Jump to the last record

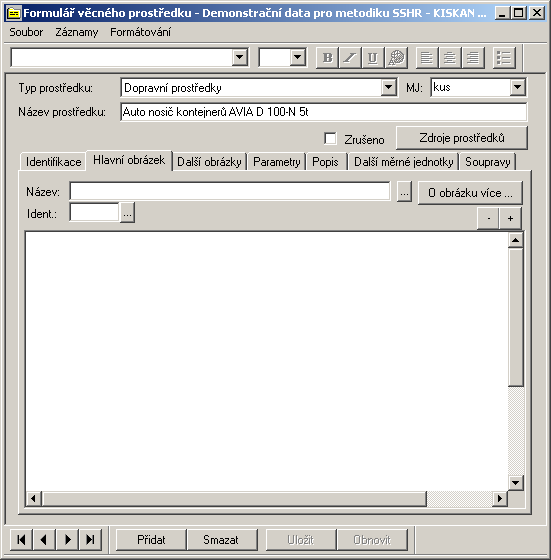pyautogui.click(x=91, y=540)
